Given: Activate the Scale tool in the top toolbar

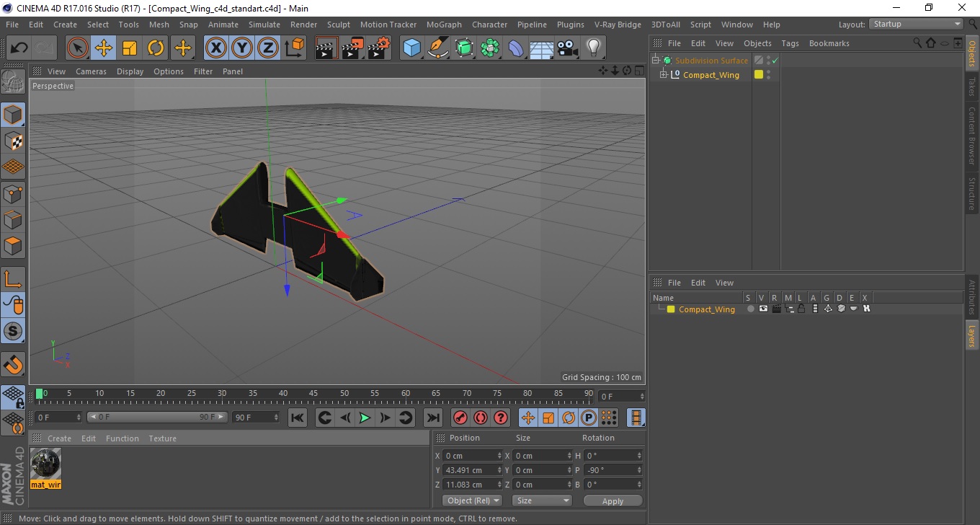Looking at the screenshot, I should click(x=130, y=48).
